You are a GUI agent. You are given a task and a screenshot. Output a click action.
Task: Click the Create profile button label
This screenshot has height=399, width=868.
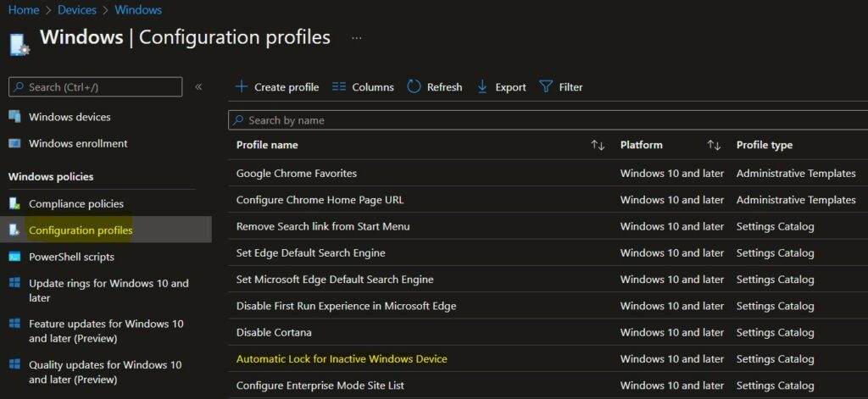(287, 87)
